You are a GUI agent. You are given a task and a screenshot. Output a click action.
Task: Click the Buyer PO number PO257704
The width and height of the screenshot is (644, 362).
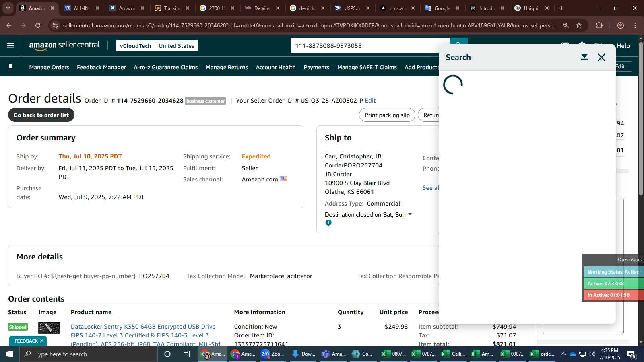(x=154, y=276)
